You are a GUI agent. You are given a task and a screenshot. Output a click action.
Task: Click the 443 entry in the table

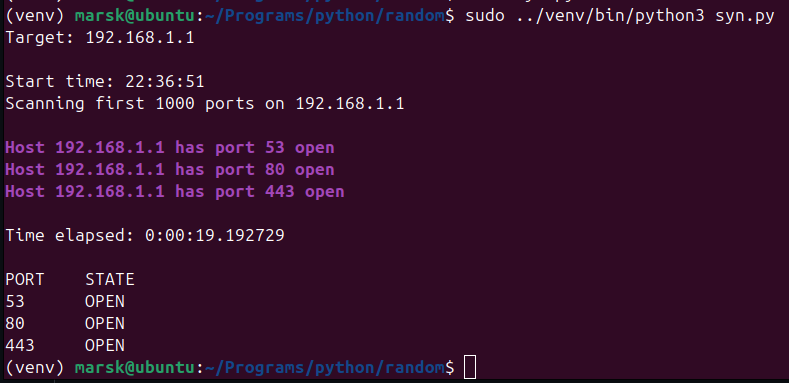coord(20,345)
